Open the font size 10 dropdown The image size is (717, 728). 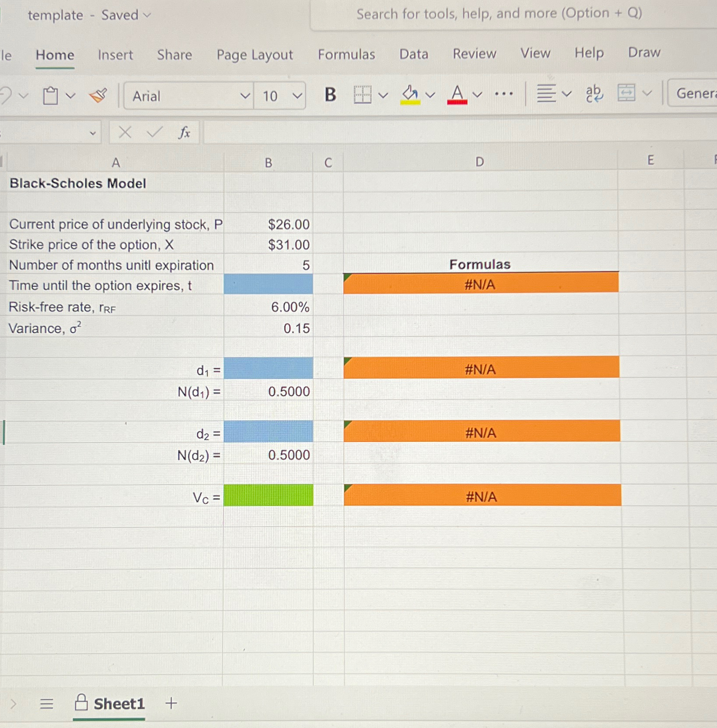click(x=297, y=96)
